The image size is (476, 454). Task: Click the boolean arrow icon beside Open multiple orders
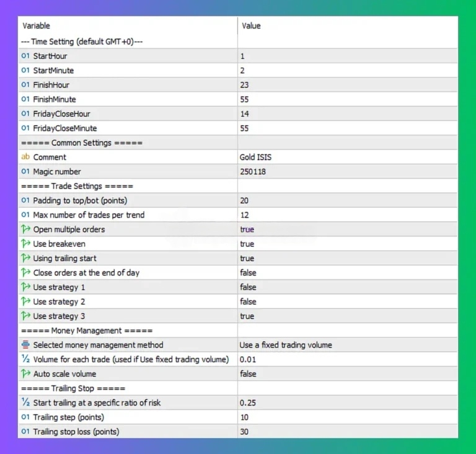pyautogui.click(x=25, y=229)
